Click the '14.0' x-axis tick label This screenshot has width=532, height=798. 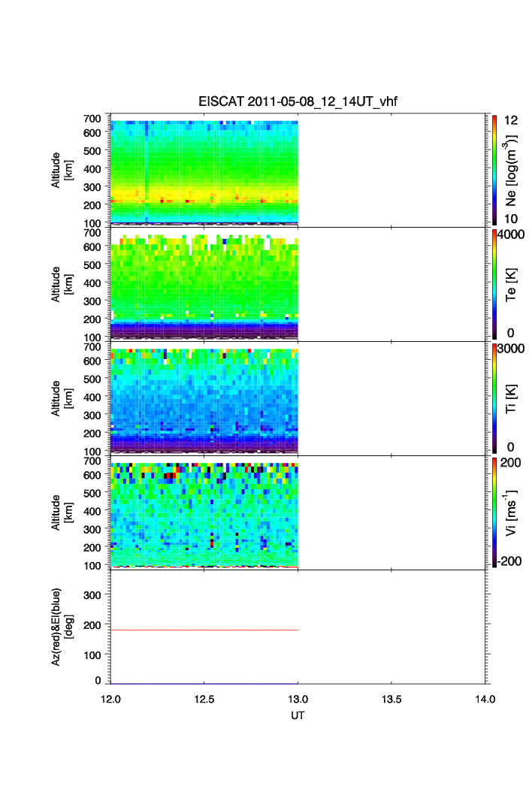[485, 700]
